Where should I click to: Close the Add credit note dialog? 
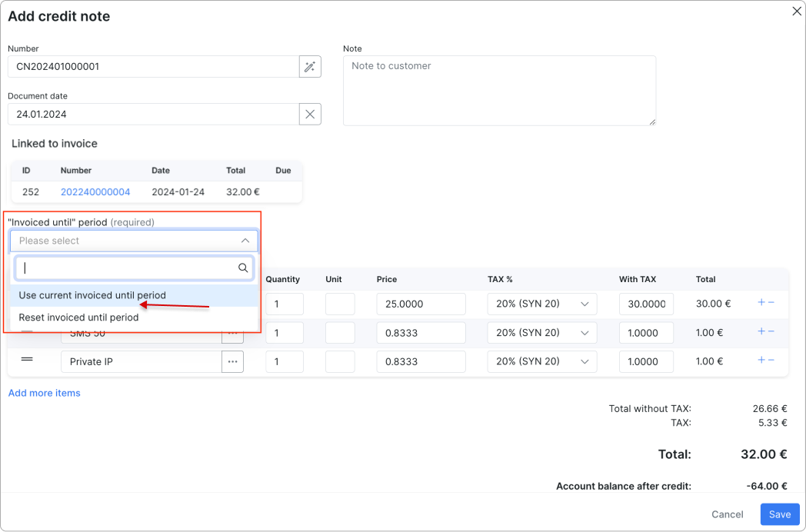pos(797,12)
